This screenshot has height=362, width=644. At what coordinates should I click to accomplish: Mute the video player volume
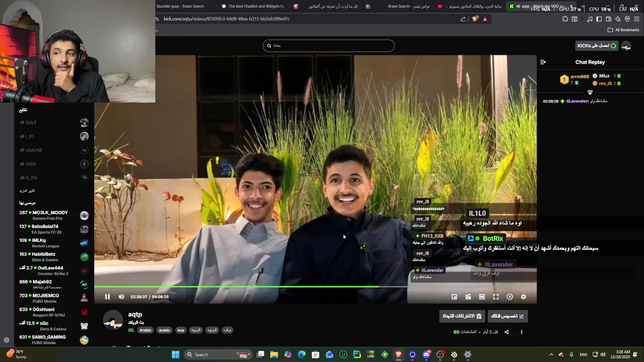[121, 297]
